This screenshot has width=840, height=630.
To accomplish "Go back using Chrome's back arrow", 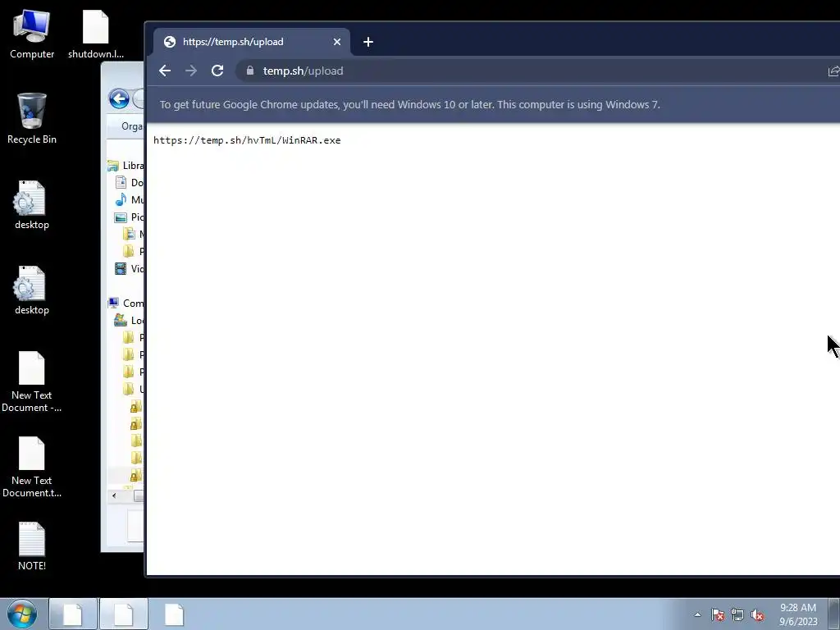I will (165, 71).
